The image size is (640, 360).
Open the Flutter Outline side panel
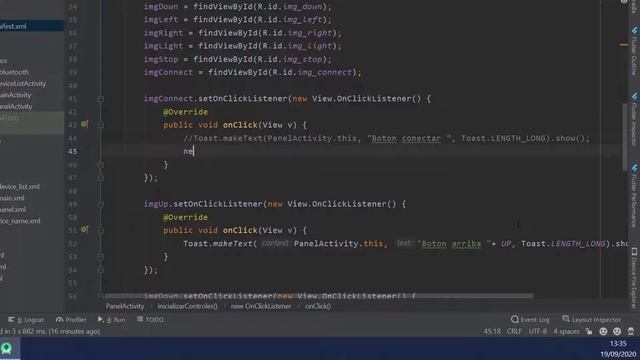point(634,51)
